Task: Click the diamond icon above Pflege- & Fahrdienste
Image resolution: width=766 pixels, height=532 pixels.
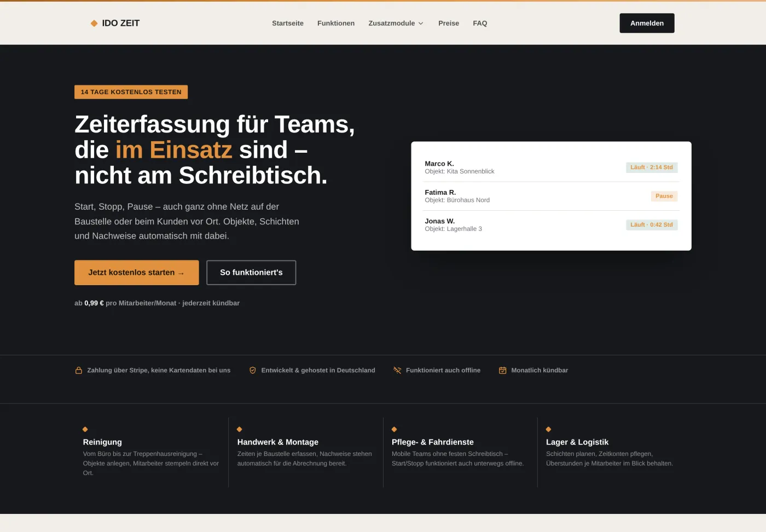Action: 394,429
